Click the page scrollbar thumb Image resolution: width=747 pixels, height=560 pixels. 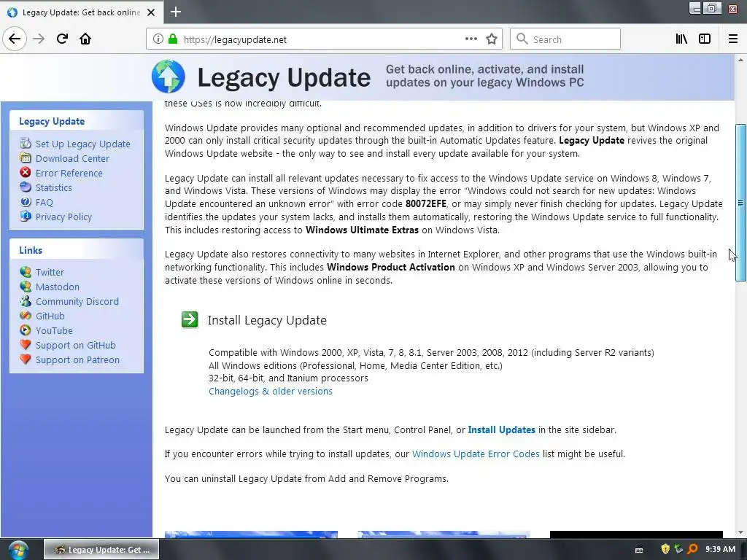click(740, 203)
